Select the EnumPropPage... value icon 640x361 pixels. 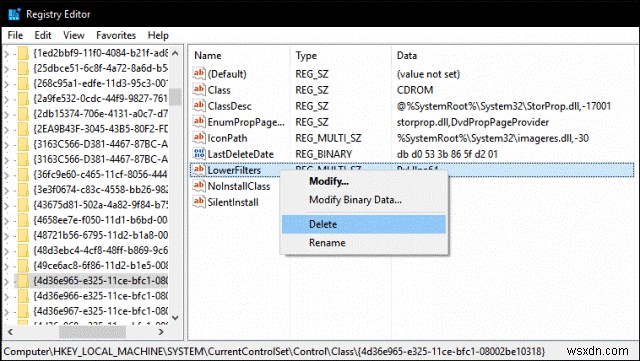pyautogui.click(x=199, y=122)
